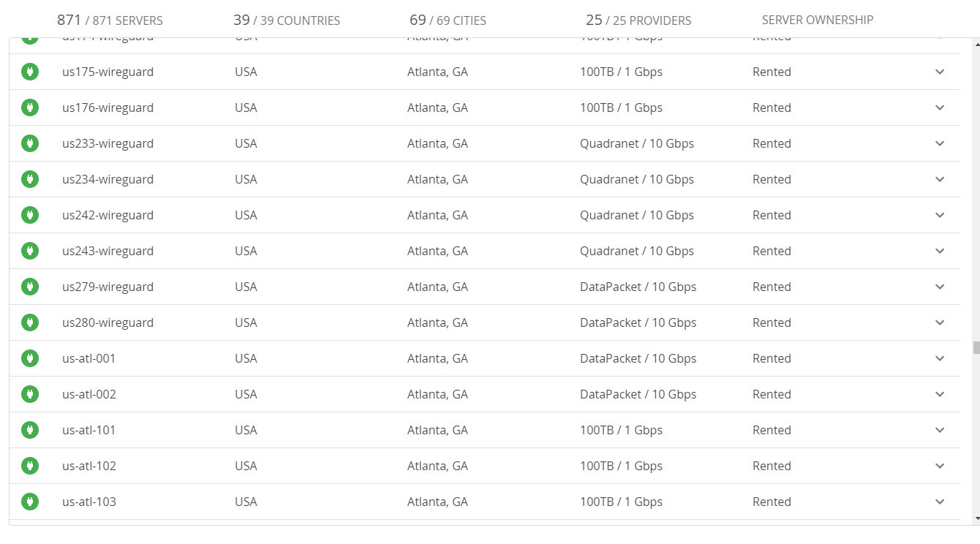Open the Server Ownership filter
Image resolution: width=980 pixels, height=544 pixels.
[817, 20]
